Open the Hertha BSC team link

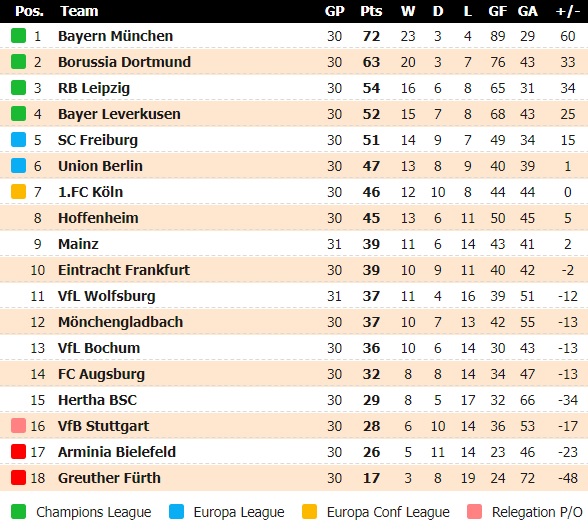point(98,400)
